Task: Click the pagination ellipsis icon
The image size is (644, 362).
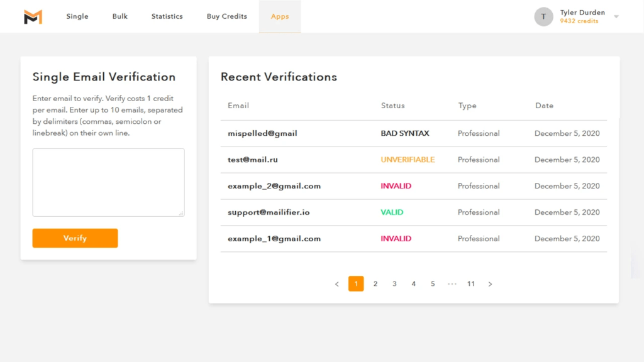Action: pos(452,283)
